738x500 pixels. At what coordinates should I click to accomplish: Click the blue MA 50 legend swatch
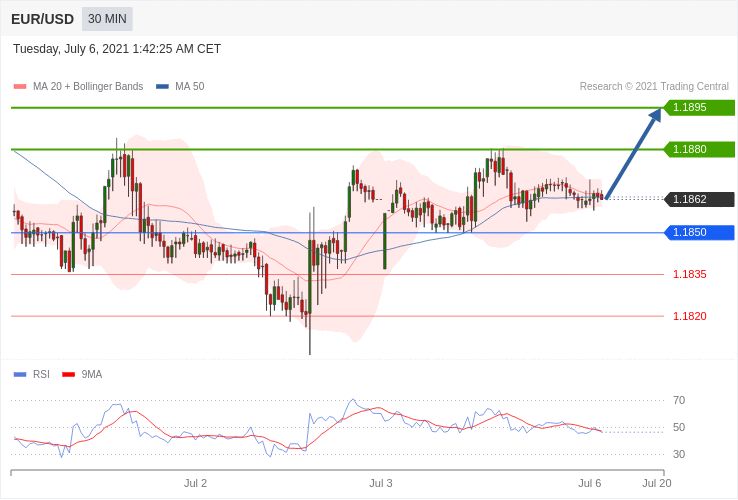pyautogui.click(x=162, y=87)
